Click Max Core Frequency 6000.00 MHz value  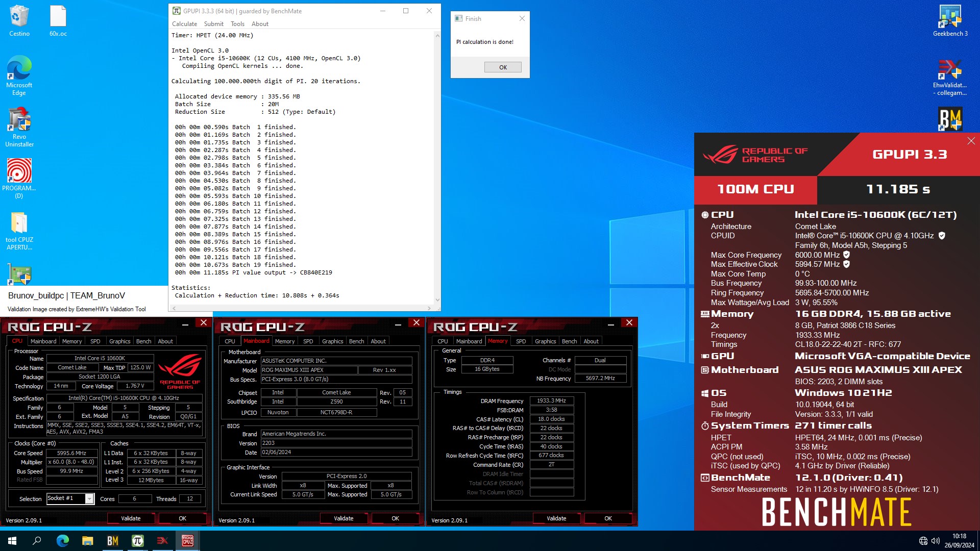tap(817, 255)
